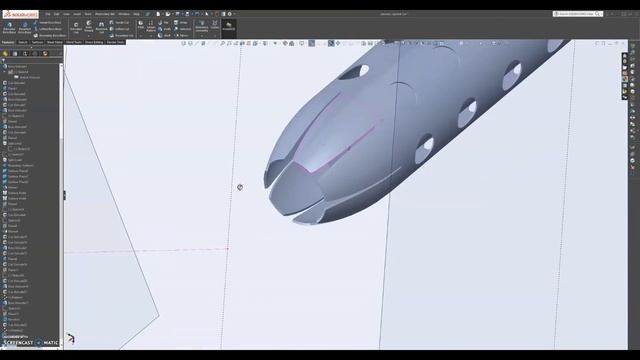The image size is (640, 360).
Task: Show the PropertyManager tab
Action: click(15, 53)
